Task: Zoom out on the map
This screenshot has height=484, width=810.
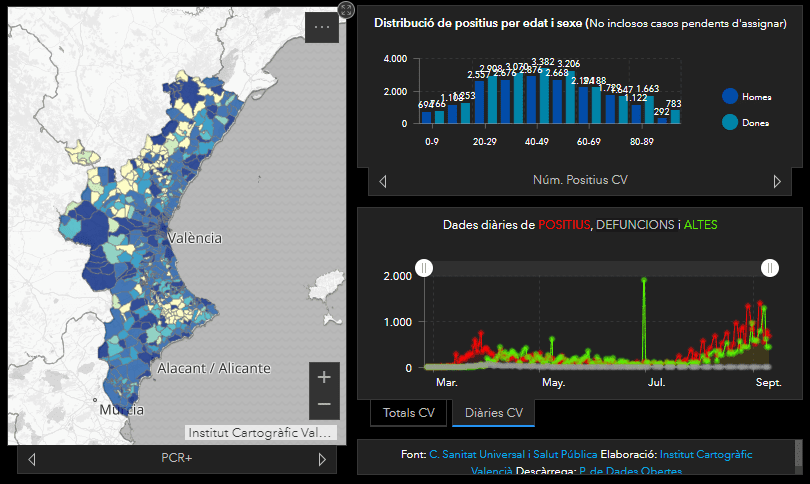Action: click(x=323, y=404)
